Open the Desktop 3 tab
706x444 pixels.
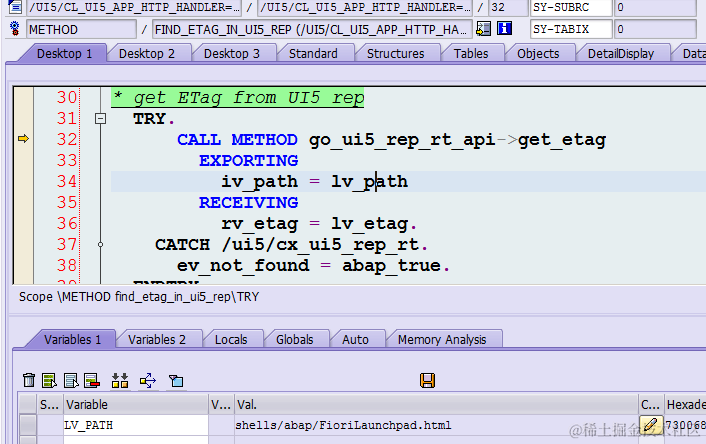(232, 54)
